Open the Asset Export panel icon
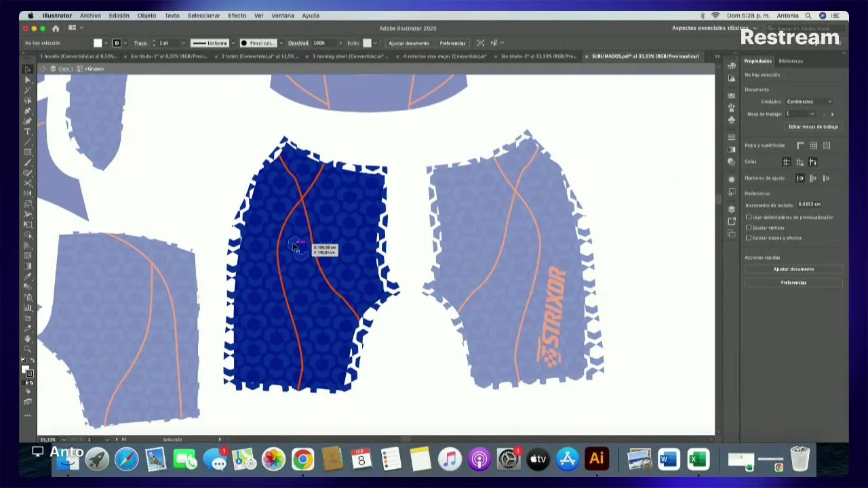The width and height of the screenshot is (868, 488). [x=732, y=221]
